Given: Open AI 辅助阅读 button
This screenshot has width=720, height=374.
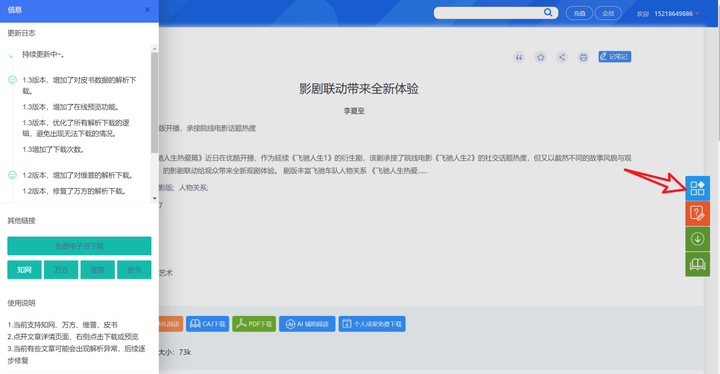Looking at the screenshot, I should pyautogui.click(x=307, y=324).
